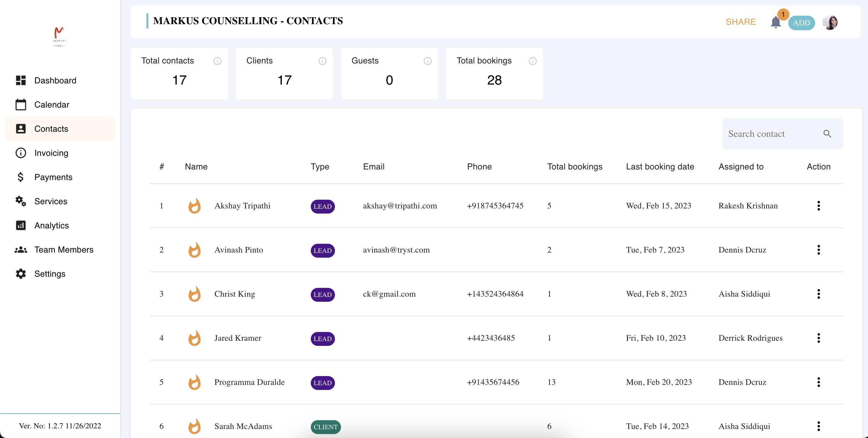Click the flame icon for Programma Duralde
This screenshot has width=868, height=438.
pos(194,382)
